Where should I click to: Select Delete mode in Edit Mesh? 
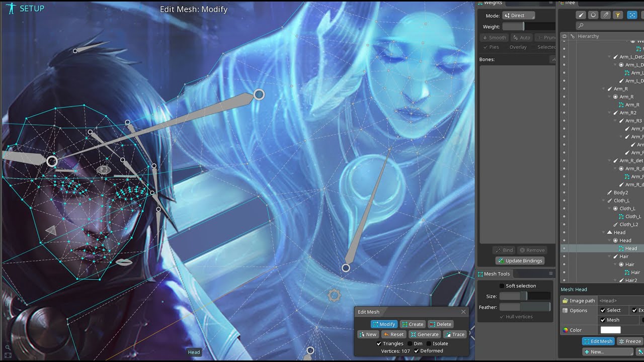point(441,324)
